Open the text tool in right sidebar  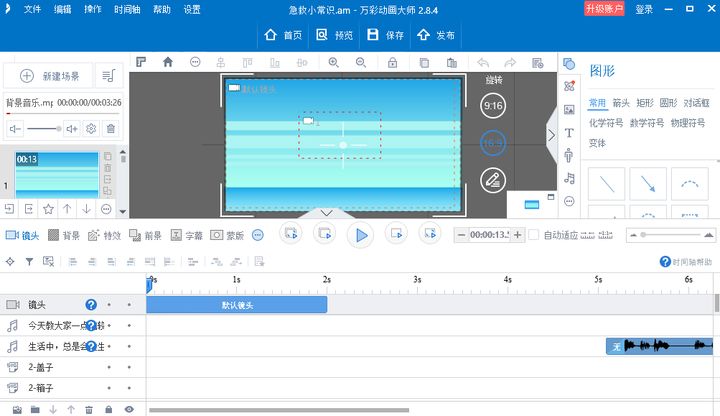click(569, 132)
